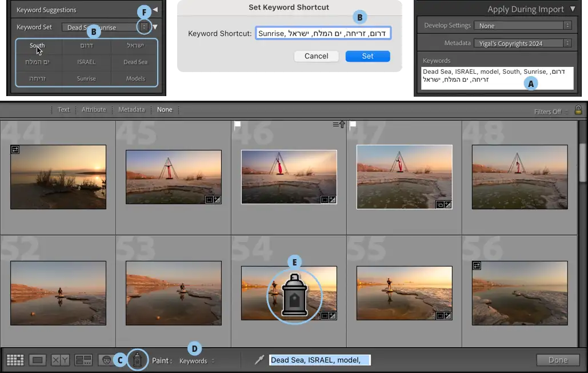
Task: Select the Painter spray can tool
Action: pyautogui.click(x=137, y=360)
